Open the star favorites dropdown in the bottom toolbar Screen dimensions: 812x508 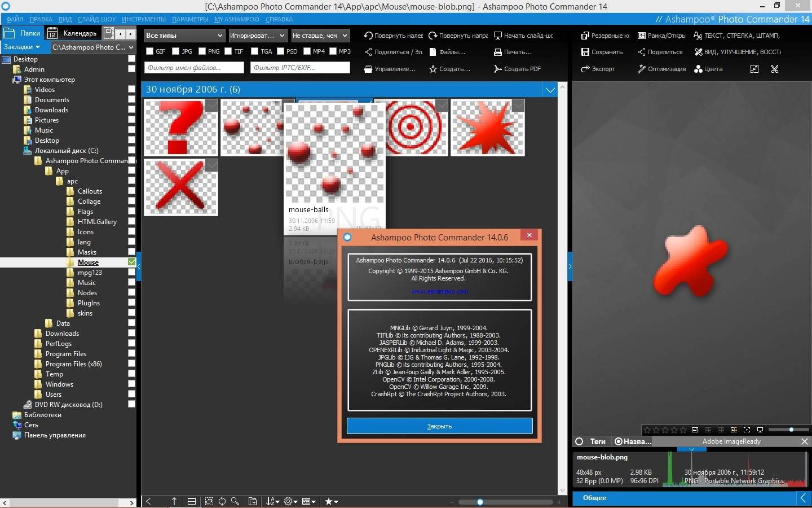[x=332, y=501]
